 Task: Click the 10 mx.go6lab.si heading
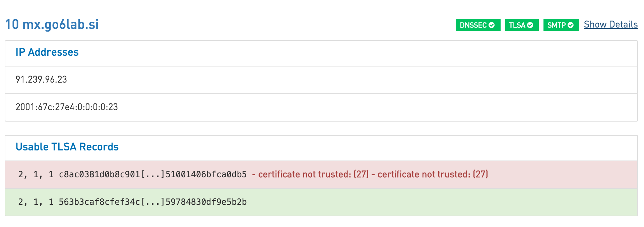(x=52, y=24)
